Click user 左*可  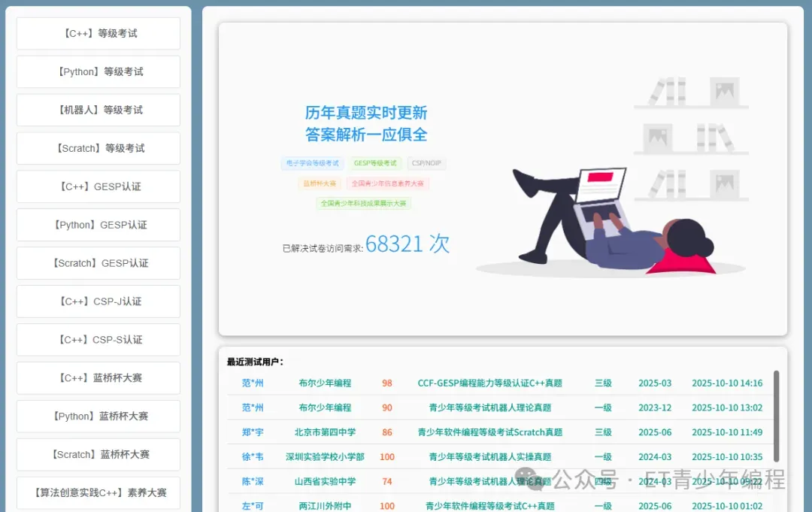tap(253, 506)
